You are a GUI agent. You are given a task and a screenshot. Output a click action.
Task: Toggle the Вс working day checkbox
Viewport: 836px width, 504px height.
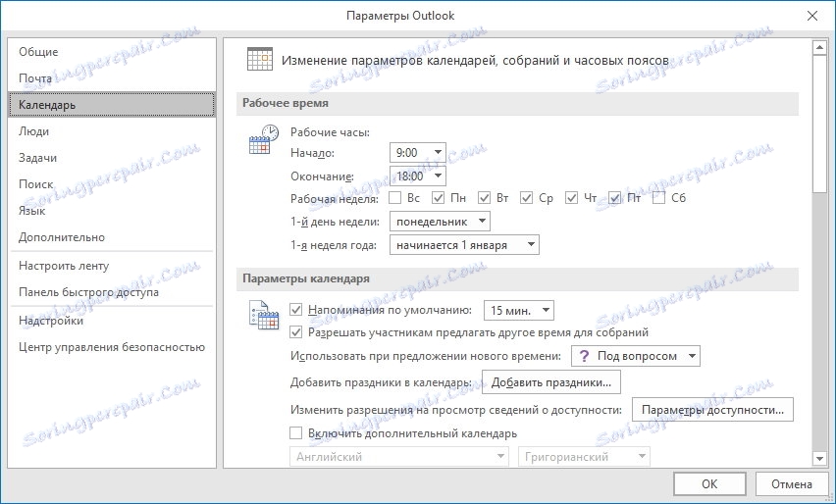tap(395, 198)
